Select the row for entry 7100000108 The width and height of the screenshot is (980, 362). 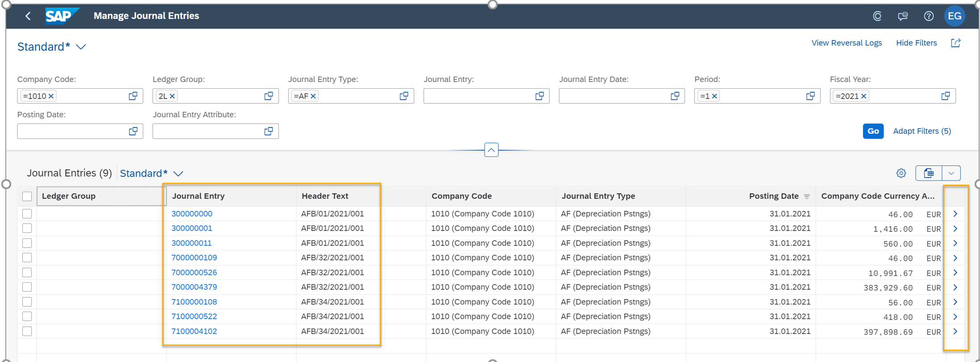tap(27, 302)
